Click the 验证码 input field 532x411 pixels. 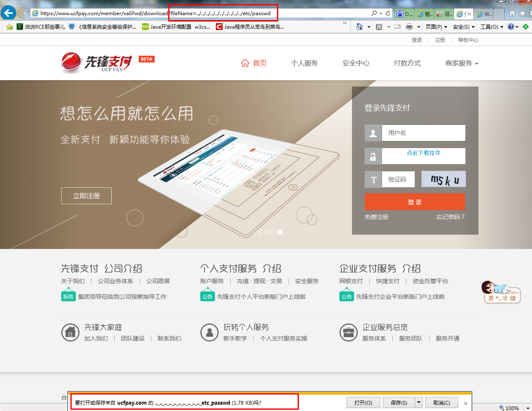(x=398, y=179)
